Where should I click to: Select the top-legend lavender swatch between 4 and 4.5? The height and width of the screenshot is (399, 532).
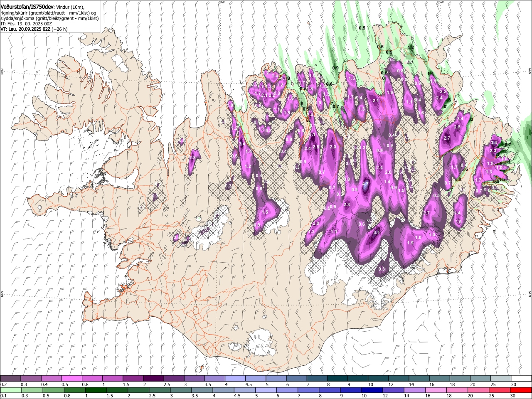click(x=235, y=379)
